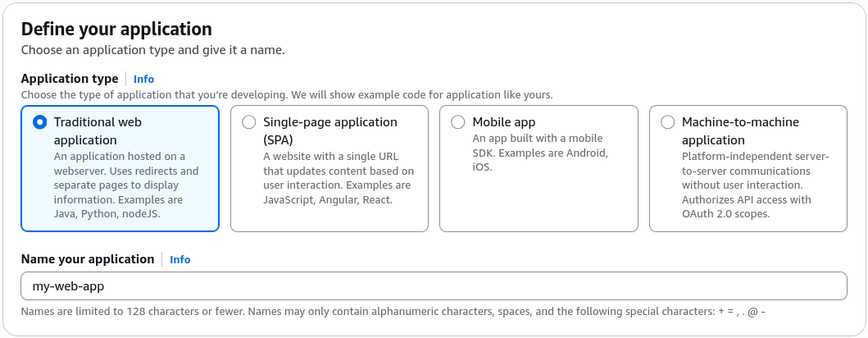Click into the application name input field
Screen dimensions: 868x338
pos(434,286)
